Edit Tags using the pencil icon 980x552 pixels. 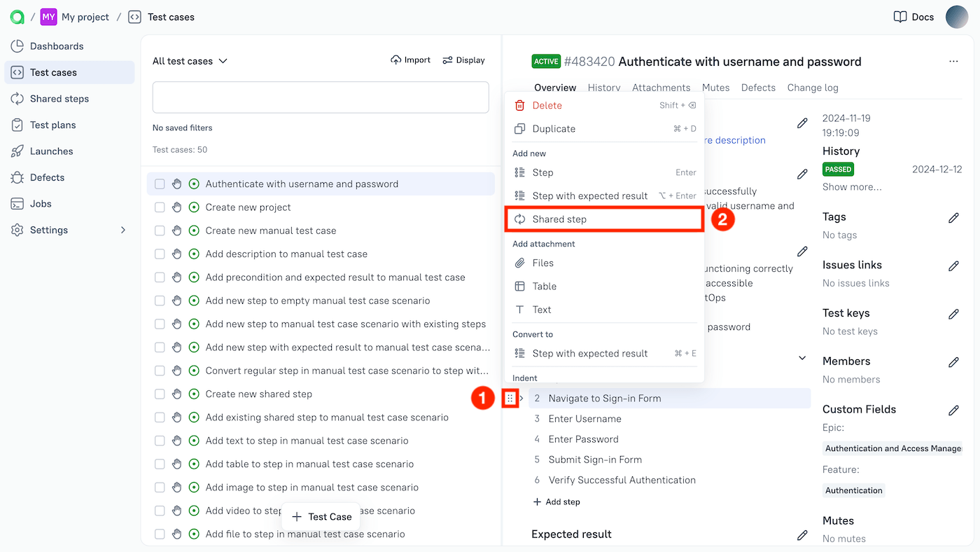(954, 218)
